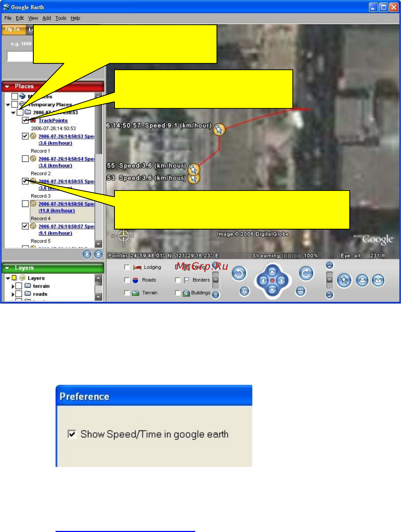The height and width of the screenshot is (532, 401).
Task: Enable the Lodging layer checkbox
Action: 127,267
